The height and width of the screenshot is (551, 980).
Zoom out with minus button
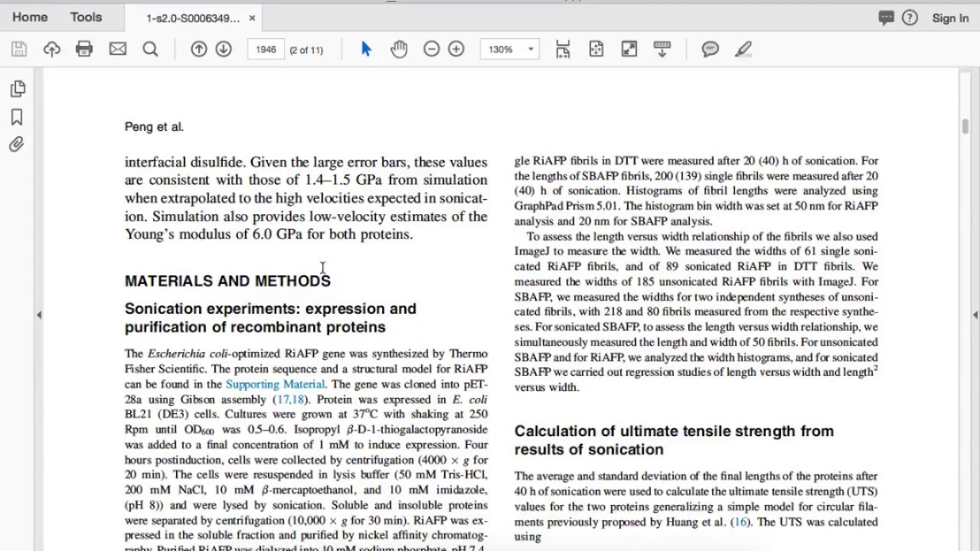click(x=432, y=49)
